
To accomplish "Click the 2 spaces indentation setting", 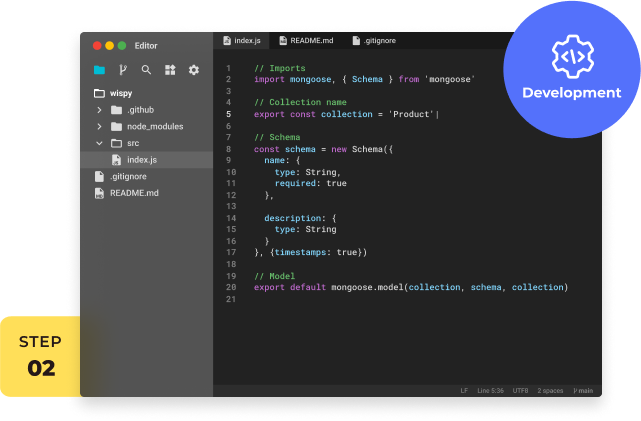I will [x=551, y=390].
